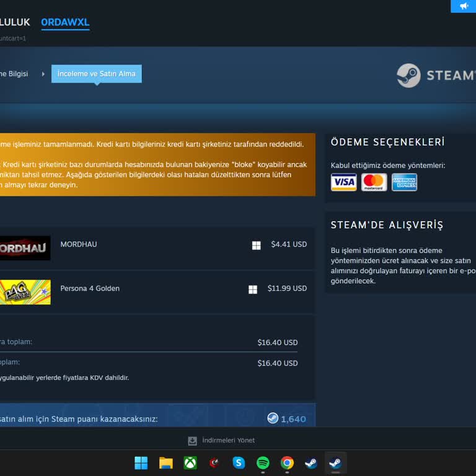Click the Steam points coin icon
Image resolution: width=476 pixels, height=476 pixels.
tap(273, 418)
